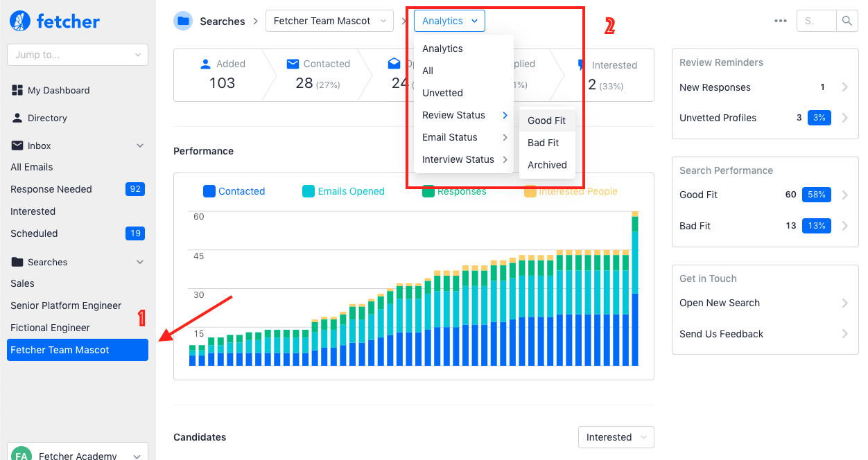Image resolution: width=868 pixels, height=460 pixels.
Task: Open the Analytics view dropdown
Action: point(449,21)
